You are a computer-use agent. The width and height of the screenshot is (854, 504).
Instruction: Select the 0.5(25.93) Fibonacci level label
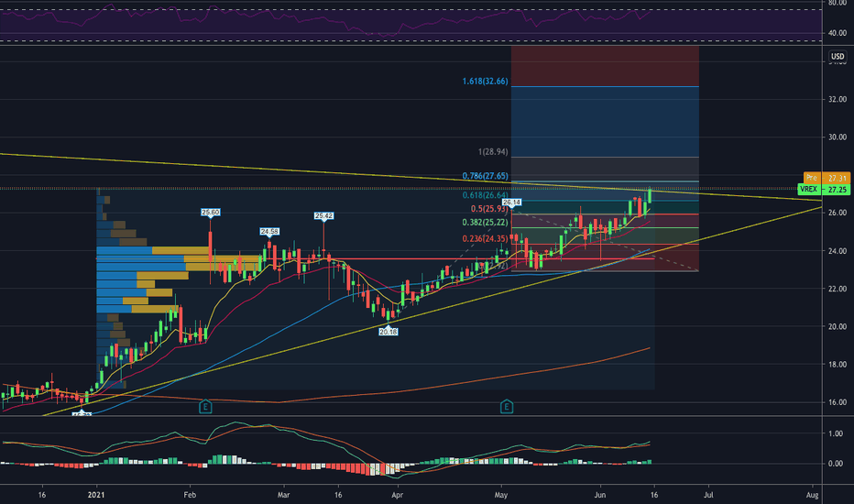click(489, 209)
